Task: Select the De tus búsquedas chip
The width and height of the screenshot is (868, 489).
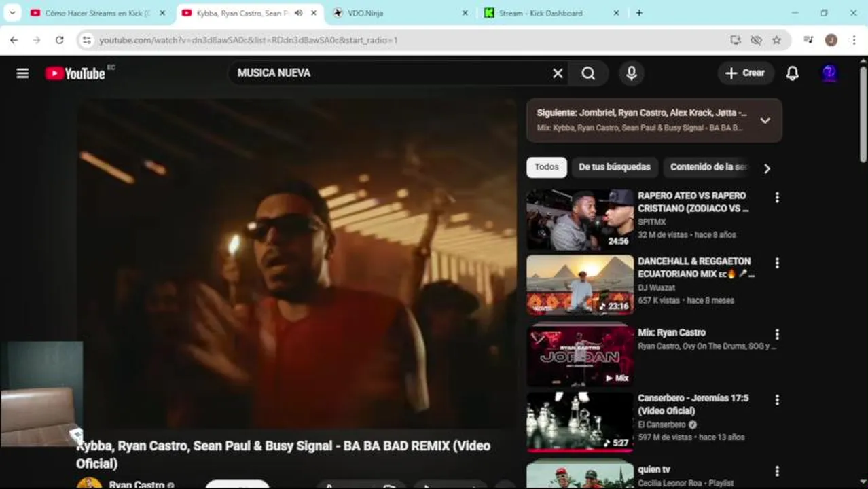Action: (615, 167)
